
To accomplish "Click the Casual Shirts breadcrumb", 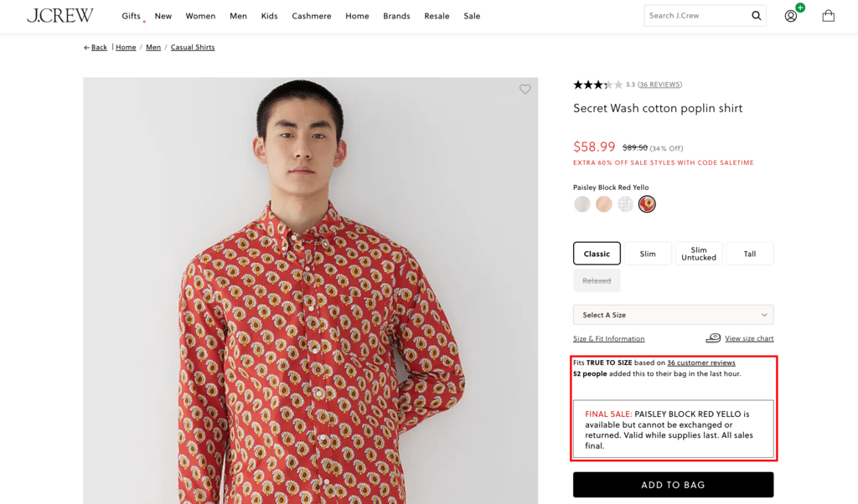I will coord(192,47).
